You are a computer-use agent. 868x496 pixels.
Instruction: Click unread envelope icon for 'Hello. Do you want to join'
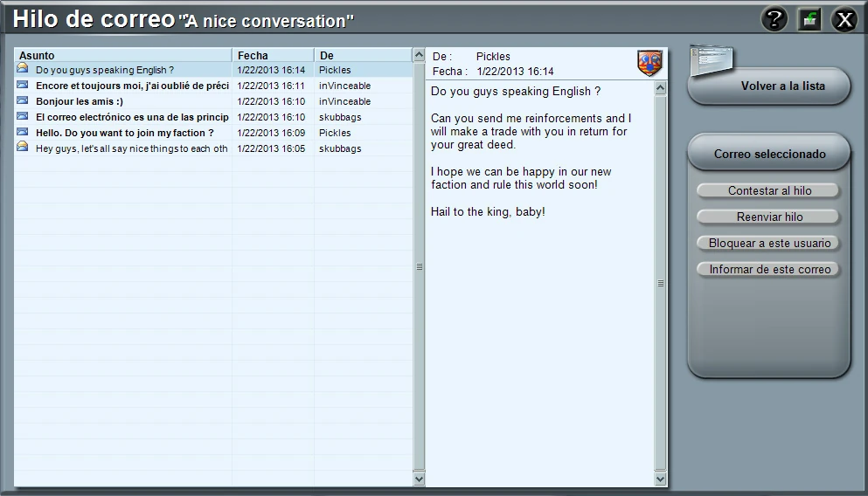[x=22, y=132]
